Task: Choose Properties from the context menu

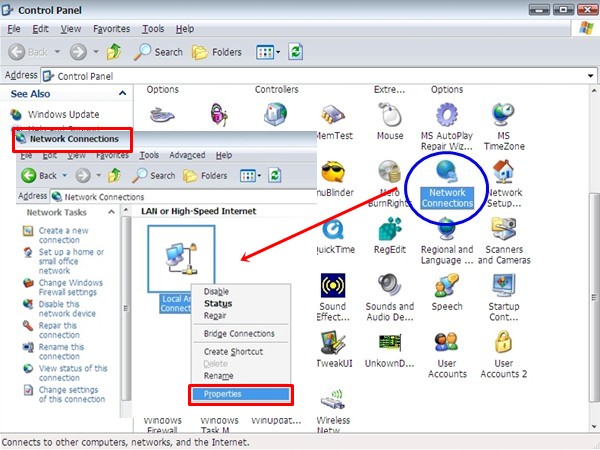Action: 241,394
